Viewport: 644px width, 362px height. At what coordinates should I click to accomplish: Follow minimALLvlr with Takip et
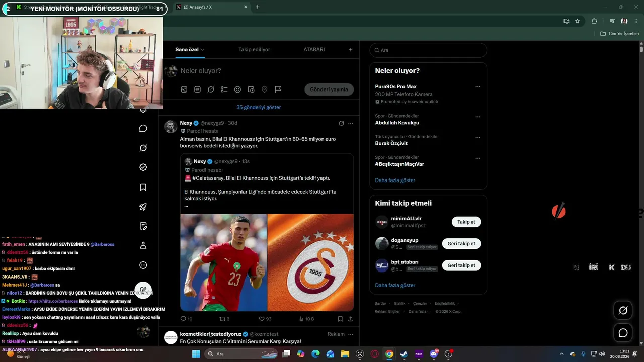[466, 222]
